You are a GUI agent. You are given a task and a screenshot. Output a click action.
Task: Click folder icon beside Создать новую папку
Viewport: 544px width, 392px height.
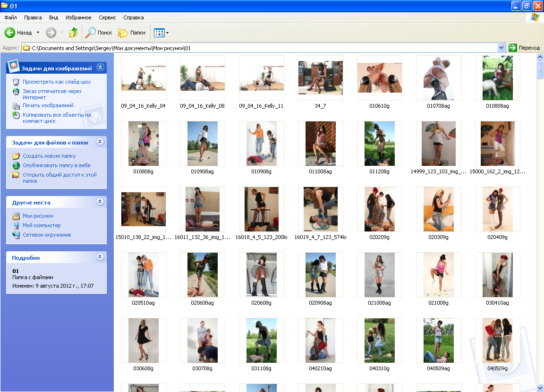(16, 156)
